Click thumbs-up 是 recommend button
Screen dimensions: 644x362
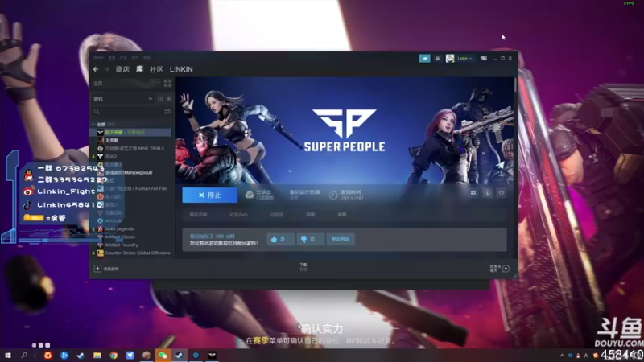[280, 239]
